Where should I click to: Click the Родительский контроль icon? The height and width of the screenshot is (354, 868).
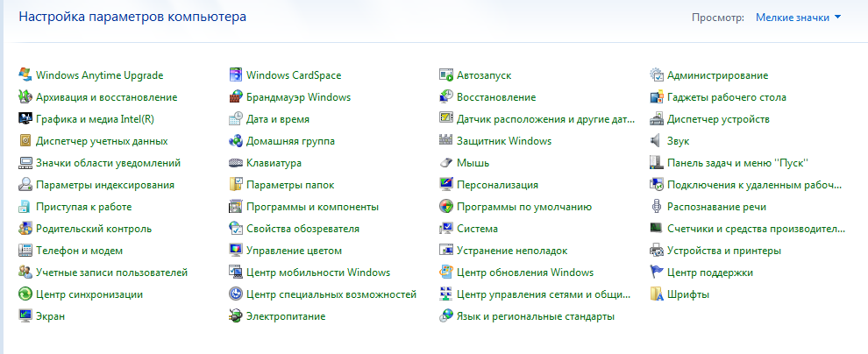pyautogui.click(x=25, y=229)
